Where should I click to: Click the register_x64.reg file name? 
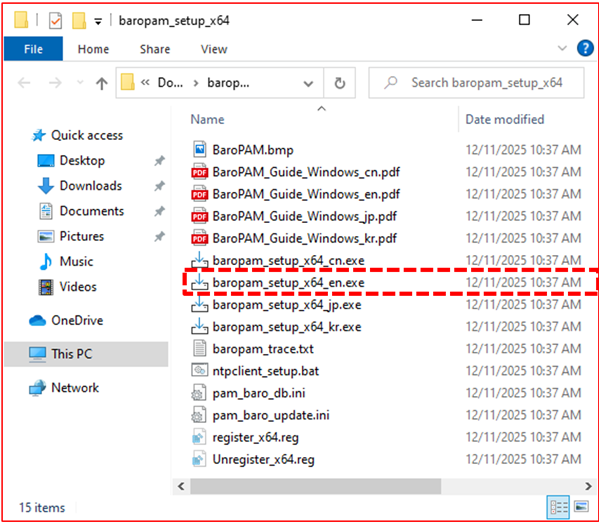(x=256, y=437)
